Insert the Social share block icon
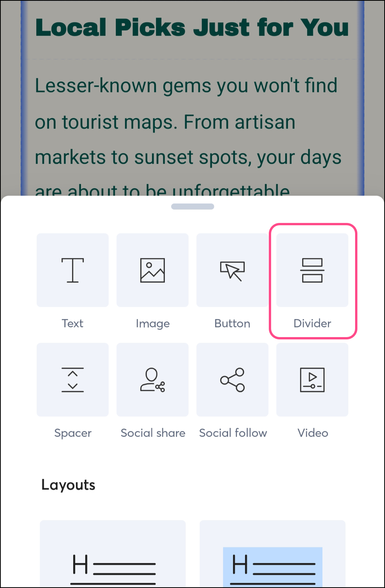This screenshot has width=385, height=588. [x=152, y=380]
